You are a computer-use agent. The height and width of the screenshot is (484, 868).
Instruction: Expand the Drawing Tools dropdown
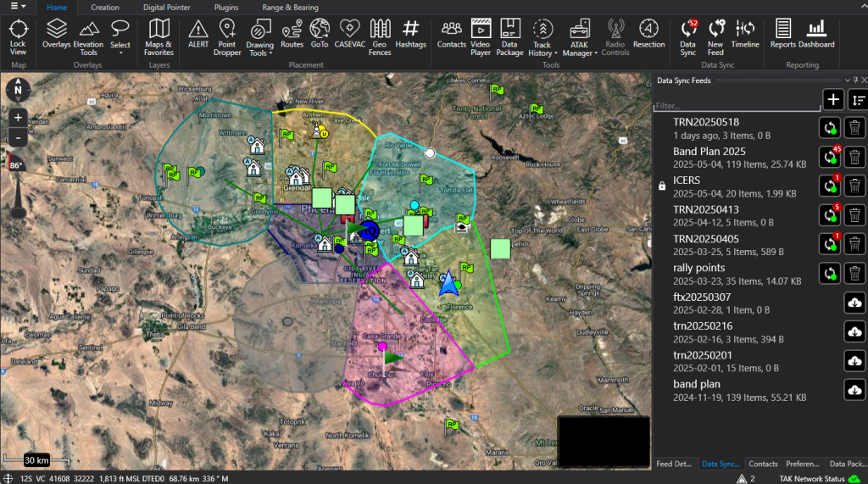[x=259, y=39]
